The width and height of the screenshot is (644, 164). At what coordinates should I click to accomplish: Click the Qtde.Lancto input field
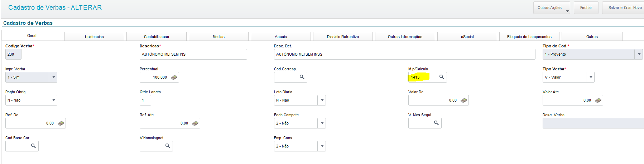tap(145, 100)
